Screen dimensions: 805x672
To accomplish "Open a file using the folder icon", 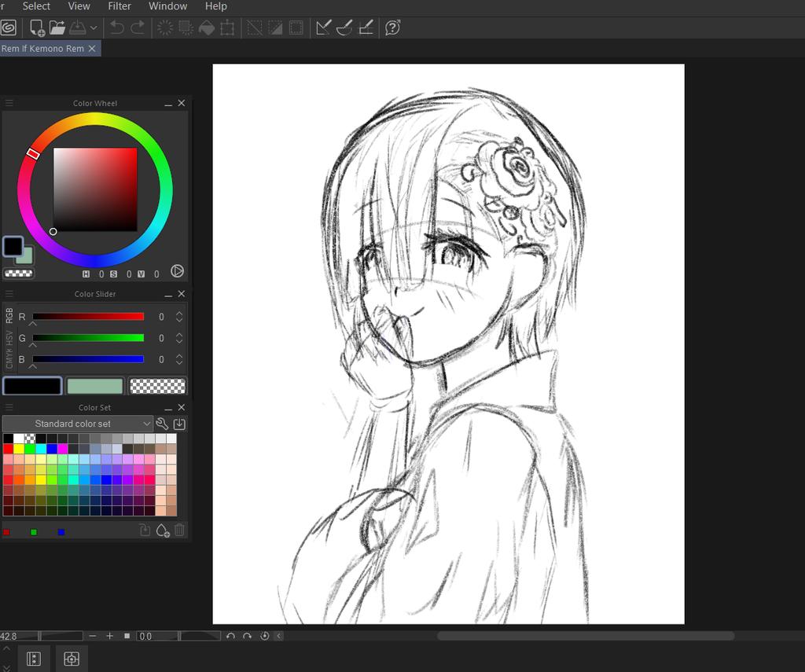I will pyautogui.click(x=57, y=28).
